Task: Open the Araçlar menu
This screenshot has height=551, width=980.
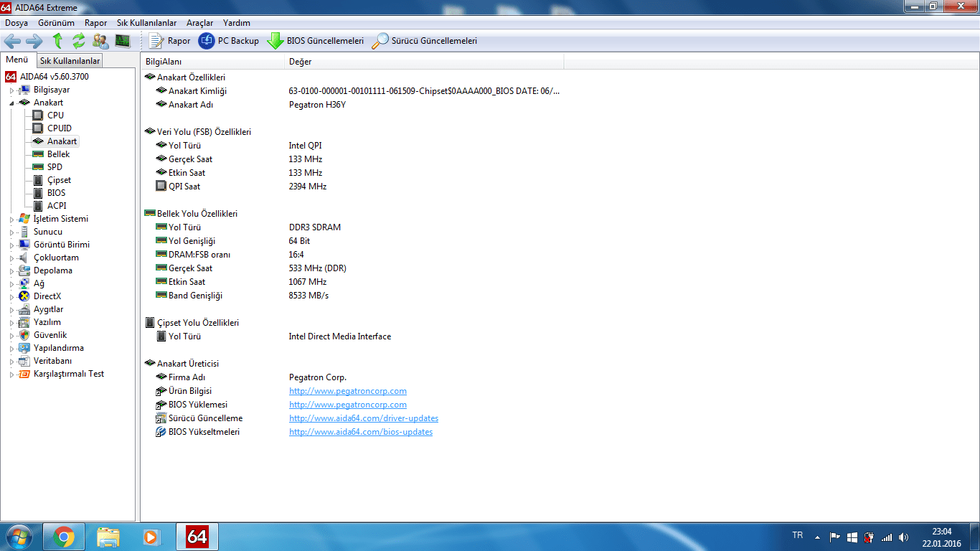Action: click(x=199, y=23)
